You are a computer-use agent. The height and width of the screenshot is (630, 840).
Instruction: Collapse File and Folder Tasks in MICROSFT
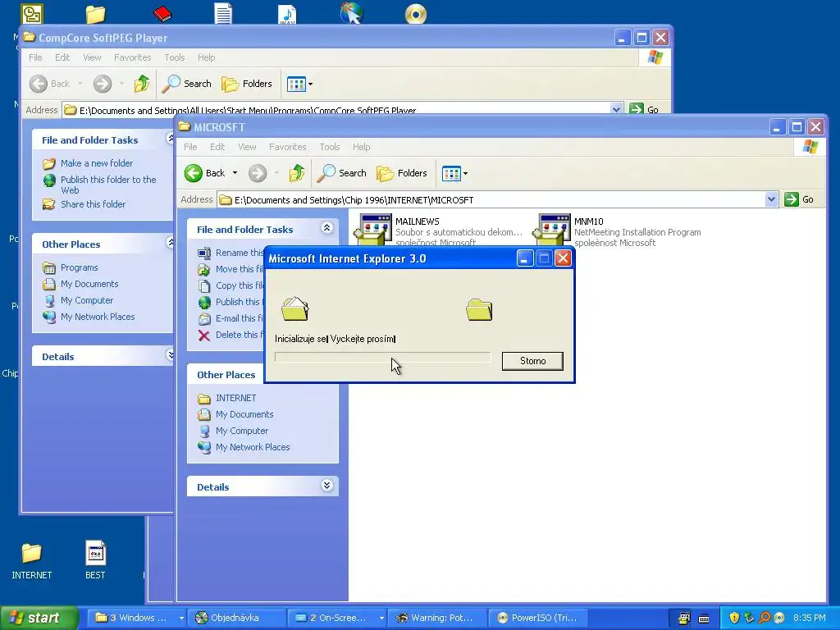pyautogui.click(x=326, y=228)
